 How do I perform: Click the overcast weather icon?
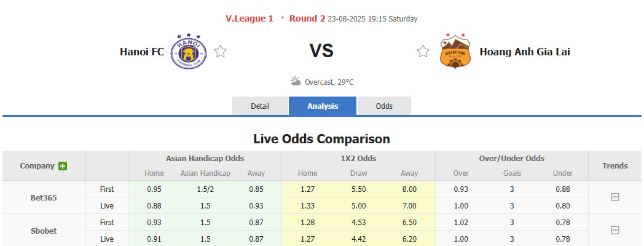296,82
